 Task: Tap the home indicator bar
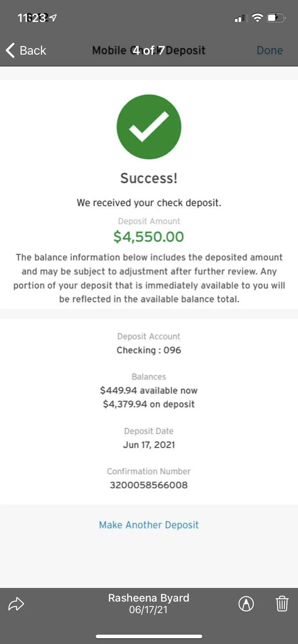(x=149, y=636)
